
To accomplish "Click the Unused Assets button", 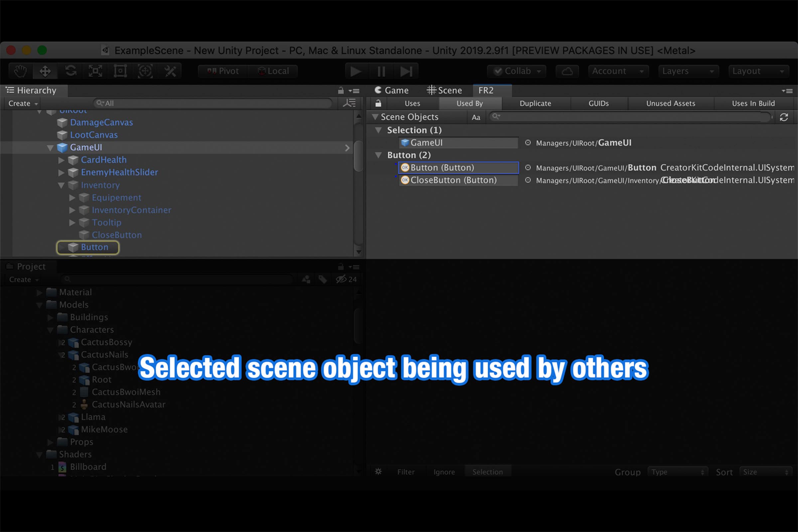I will (670, 103).
